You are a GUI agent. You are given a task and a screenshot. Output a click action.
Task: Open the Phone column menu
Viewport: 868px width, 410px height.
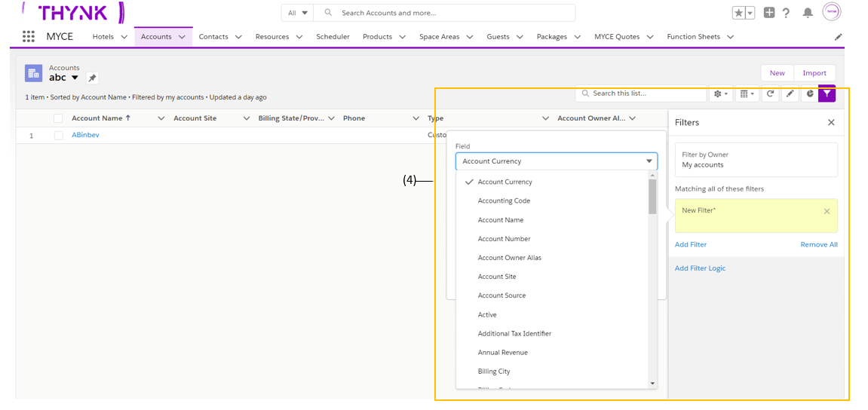click(416, 118)
